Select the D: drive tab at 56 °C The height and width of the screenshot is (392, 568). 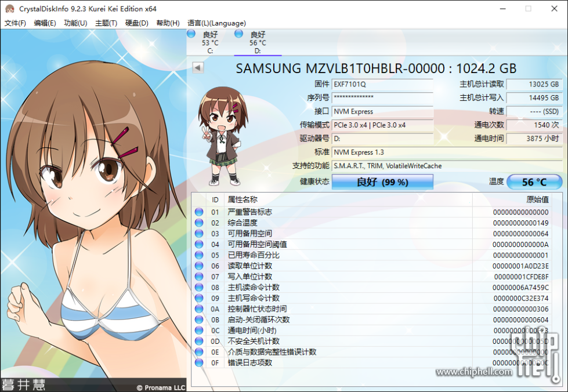(x=258, y=42)
